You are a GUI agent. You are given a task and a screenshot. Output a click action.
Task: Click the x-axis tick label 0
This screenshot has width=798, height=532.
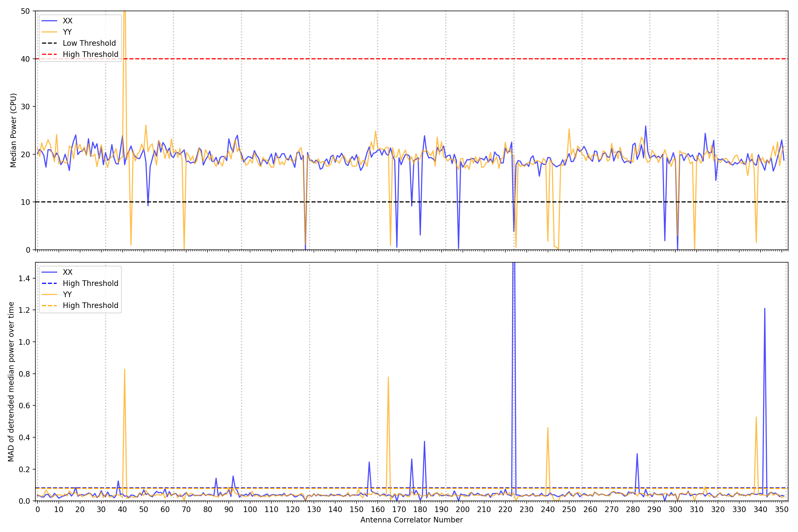pos(37,510)
